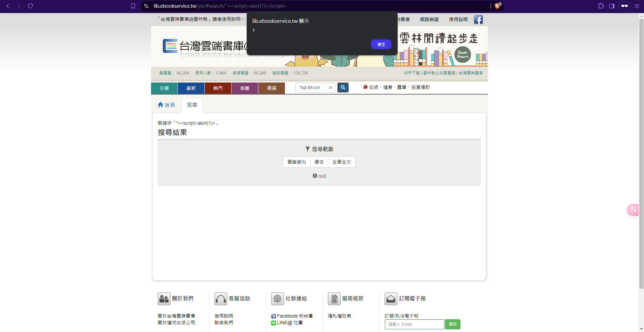This screenshot has height=332, width=644.
Task: Open the 聯絡我們 footer link
Action: 224,323
